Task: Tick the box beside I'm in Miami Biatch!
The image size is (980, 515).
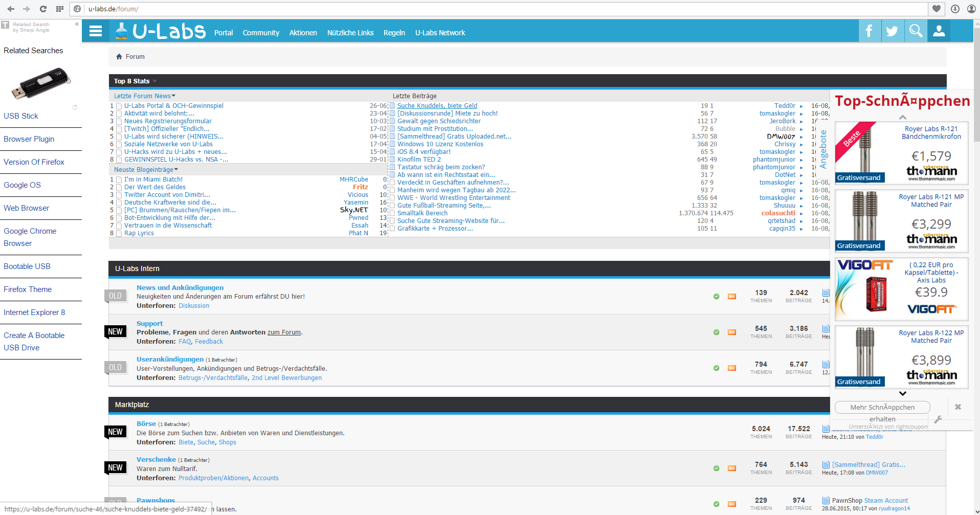Action: [119, 180]
